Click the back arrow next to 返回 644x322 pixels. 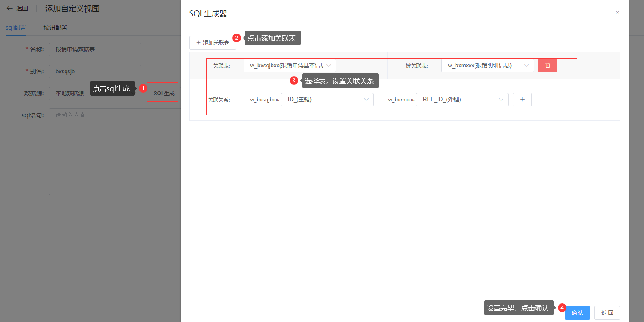coord(9,9)
